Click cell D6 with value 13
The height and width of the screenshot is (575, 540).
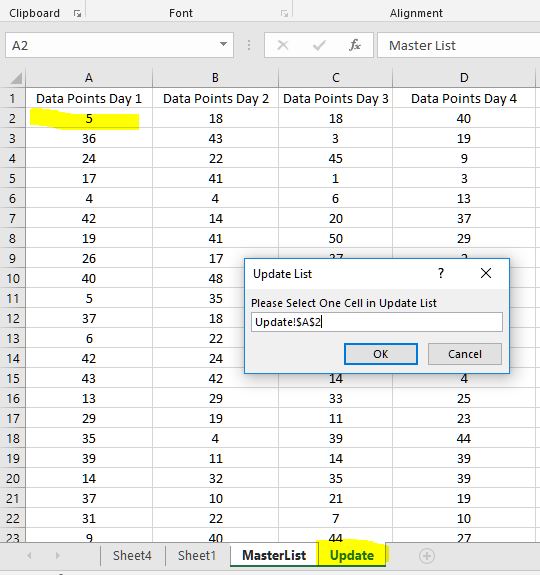point(464,198)
